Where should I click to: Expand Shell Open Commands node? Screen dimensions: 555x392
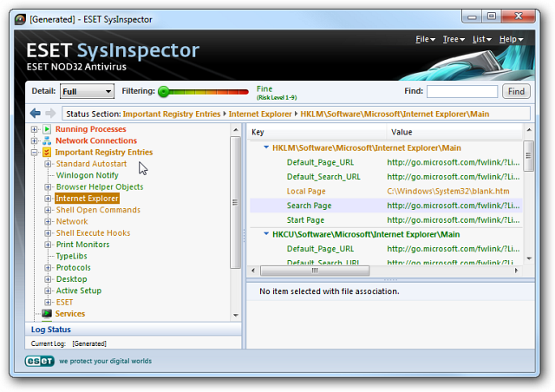click(48, 210)
